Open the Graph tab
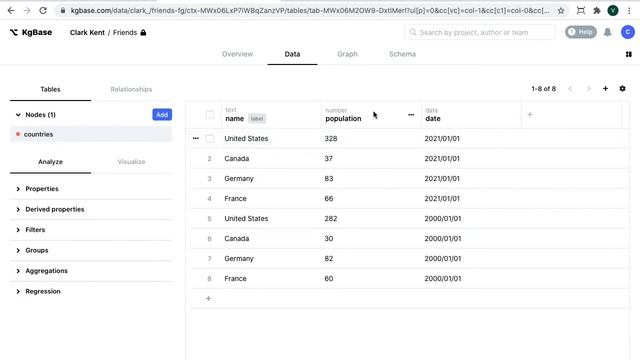The width and height of the screenshot is (640, 360). click(347, 54)
